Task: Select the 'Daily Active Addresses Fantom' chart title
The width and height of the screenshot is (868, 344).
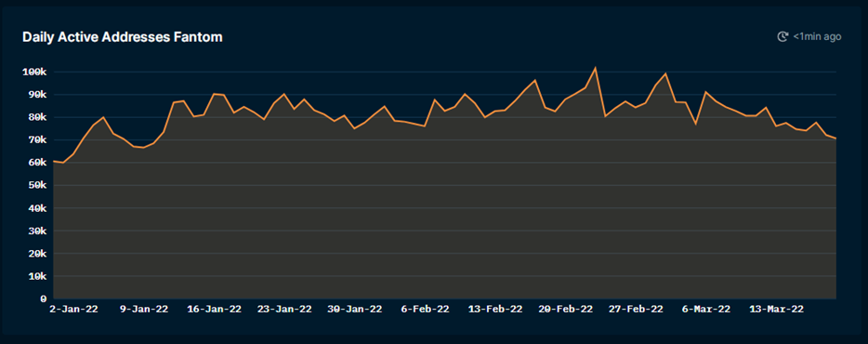Action: coord(123,37)
